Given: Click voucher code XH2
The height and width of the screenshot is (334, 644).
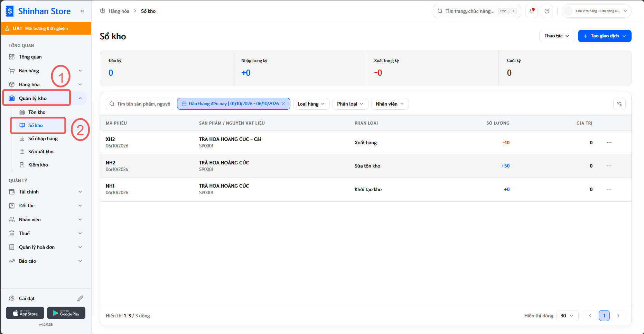Looking at the screenshot, I should pyautogui.click(x=110, y=139).
